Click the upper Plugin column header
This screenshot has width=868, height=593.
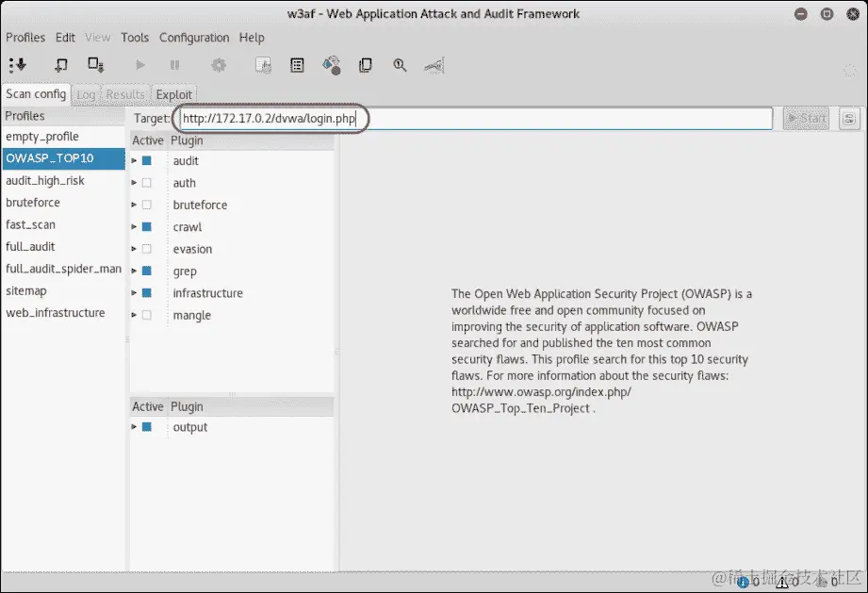(x=251, y=140)
